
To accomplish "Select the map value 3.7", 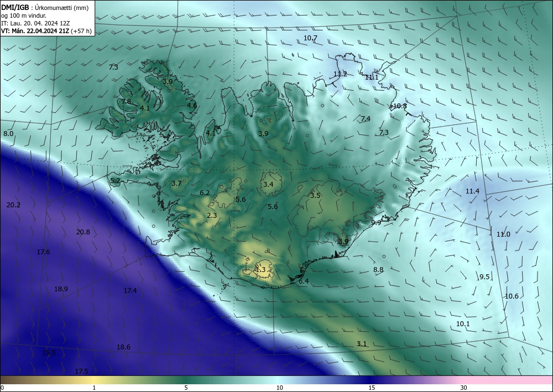I will [x=176, y=184].
